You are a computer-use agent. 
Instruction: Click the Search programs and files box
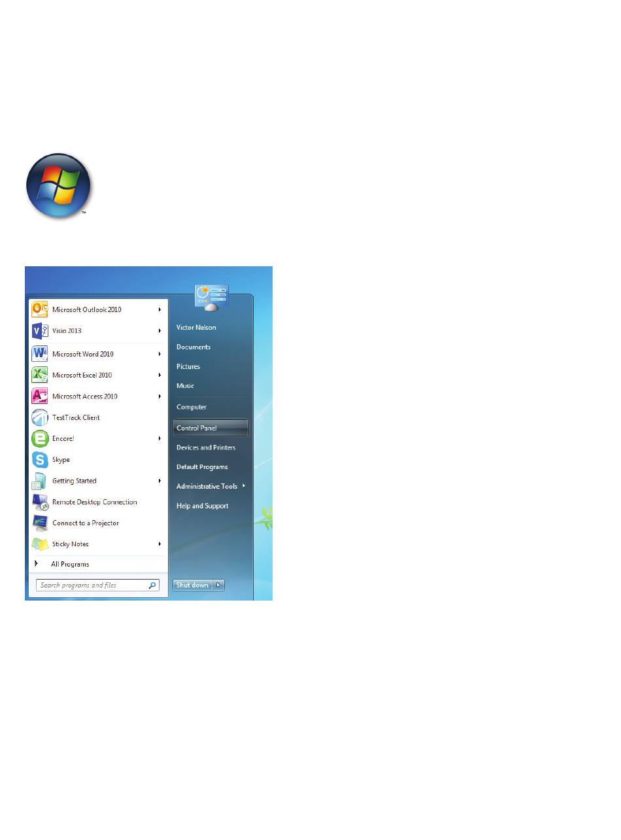click(97, 586)
